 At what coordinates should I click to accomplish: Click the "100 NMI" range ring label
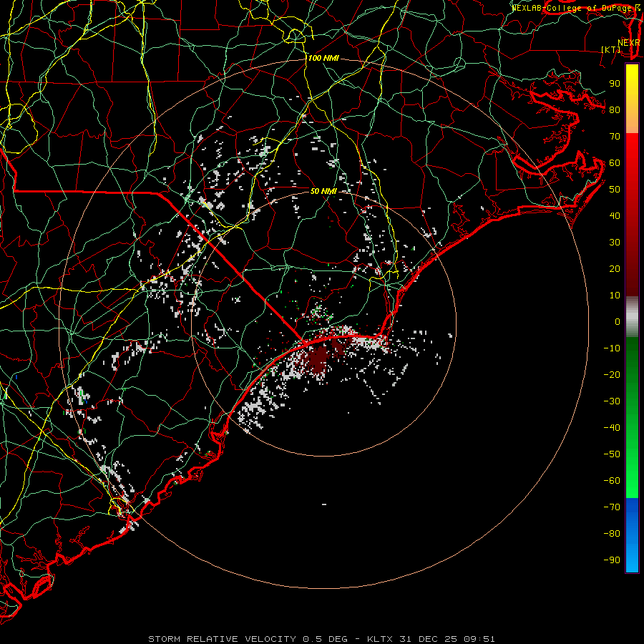click(x=323, y=59)
